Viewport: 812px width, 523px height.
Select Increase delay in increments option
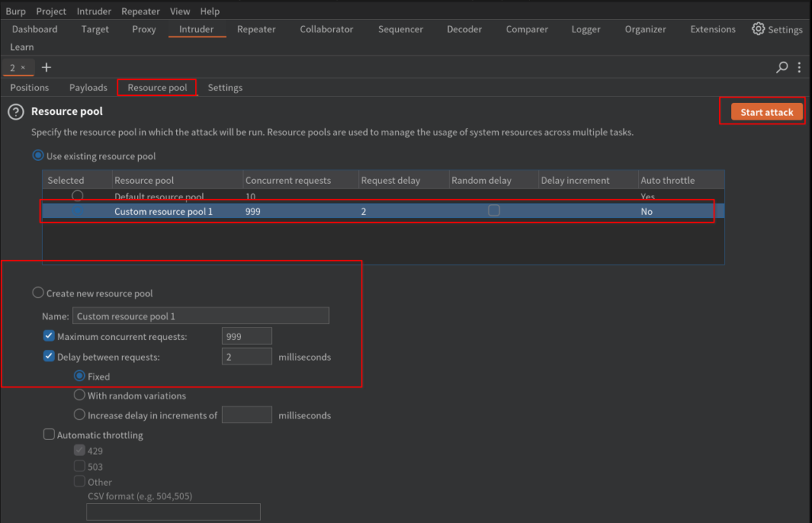tap(79, 415)
